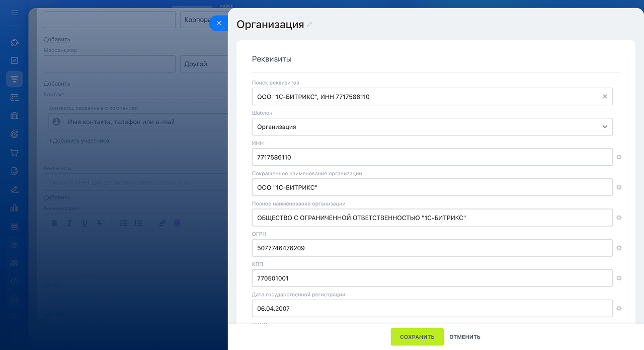The width and height of the screenshot is (644, 350).
Task: Click the СОХРАНИТЬ button
Action: click(417, 337)
